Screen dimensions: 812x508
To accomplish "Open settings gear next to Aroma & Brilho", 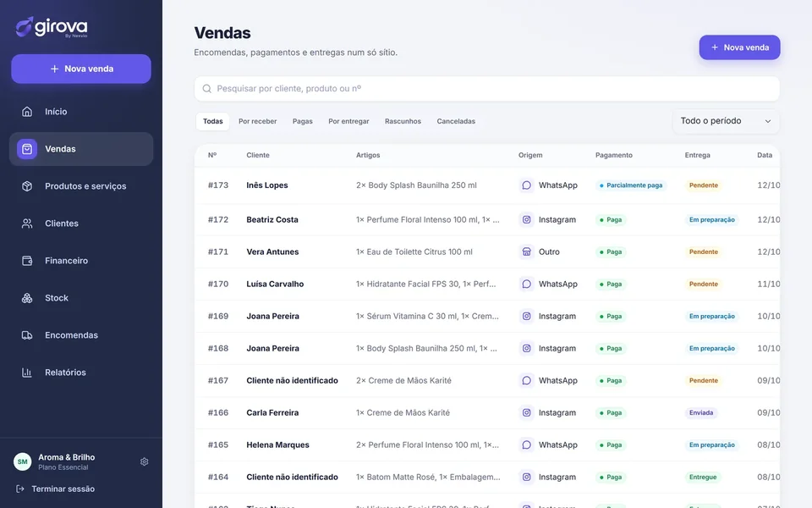I will click(x=145, y=462).
